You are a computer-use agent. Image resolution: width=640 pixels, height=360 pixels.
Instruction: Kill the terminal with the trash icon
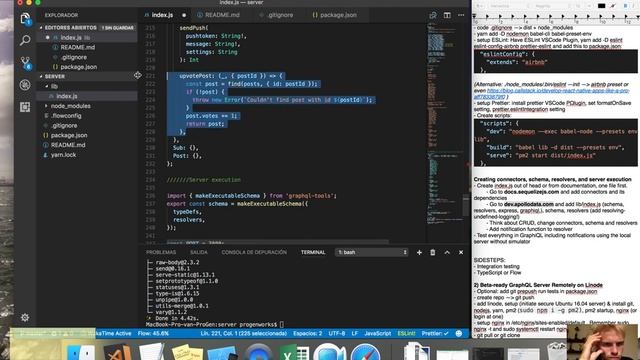[433, 253]
